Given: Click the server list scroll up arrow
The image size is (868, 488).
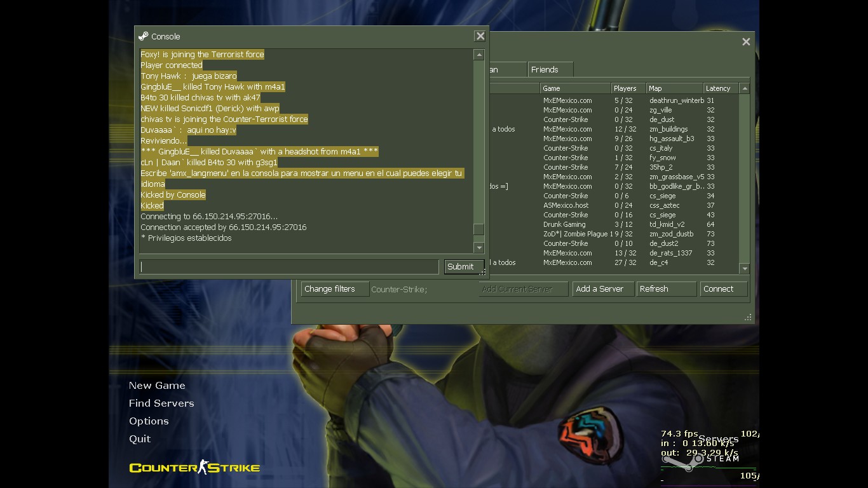Looking at the screenshot, I should [745, 88].
